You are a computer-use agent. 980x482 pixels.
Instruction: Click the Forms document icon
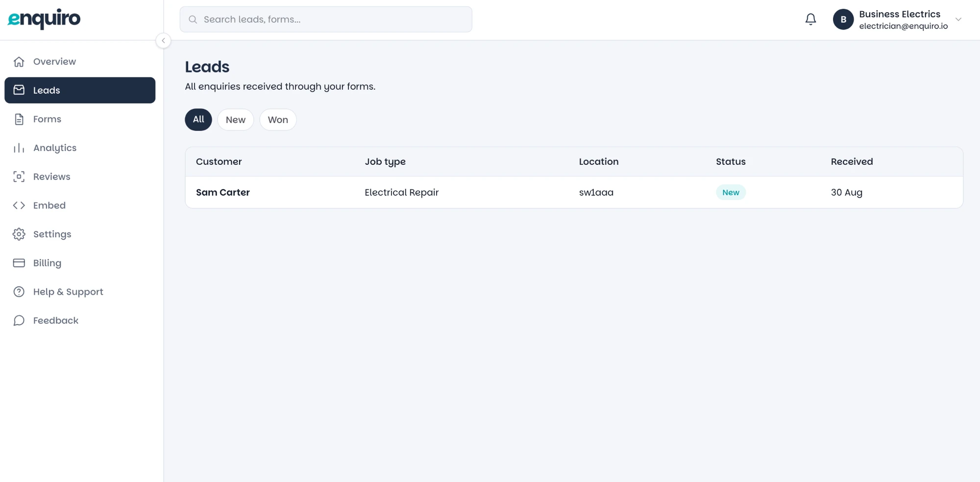pos(19,119)
